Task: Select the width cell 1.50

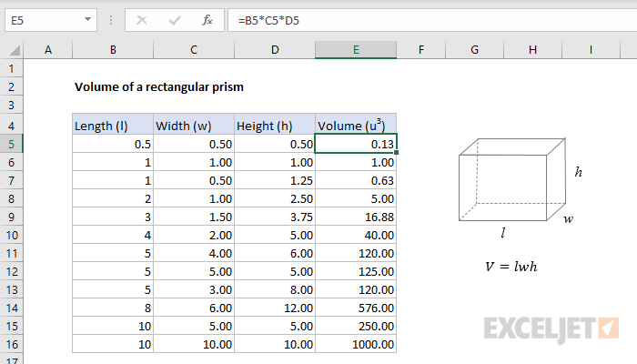Action: pos(194,217)
